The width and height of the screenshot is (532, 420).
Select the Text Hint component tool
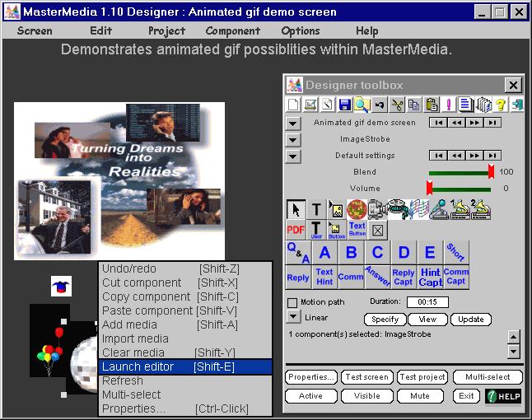click(324, 277)
